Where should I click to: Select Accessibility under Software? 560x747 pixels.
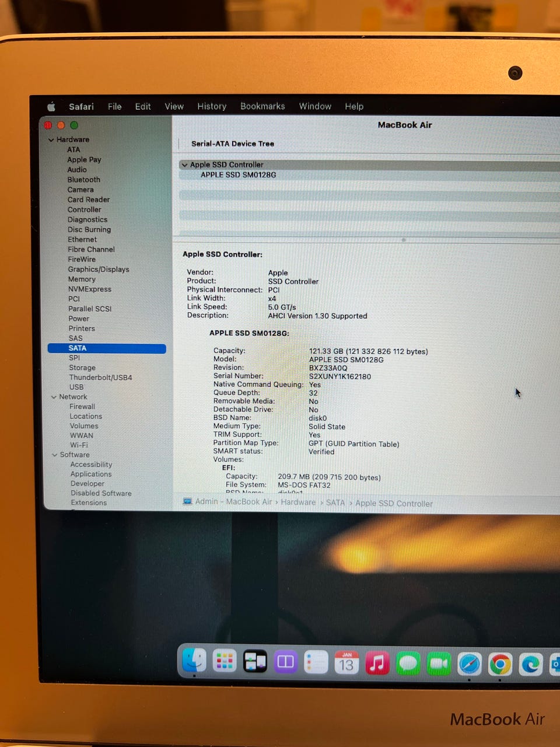[x=92, y=465]
